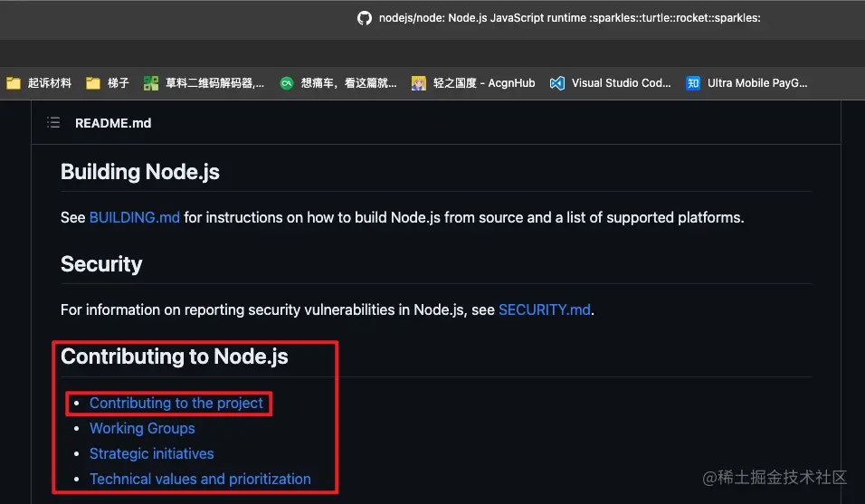The height and width of the screenshot is (504, 865).
Task: Open the Working Groups link
Action: 142,429
